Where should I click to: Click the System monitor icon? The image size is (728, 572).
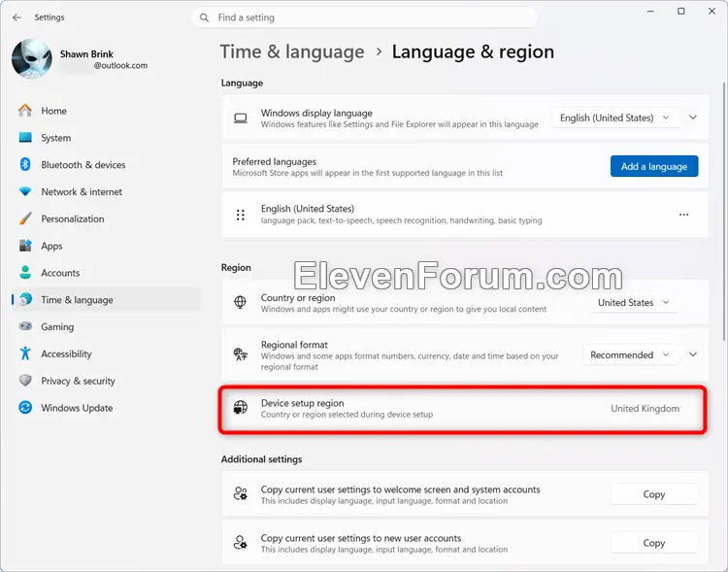tap(25, 138)
